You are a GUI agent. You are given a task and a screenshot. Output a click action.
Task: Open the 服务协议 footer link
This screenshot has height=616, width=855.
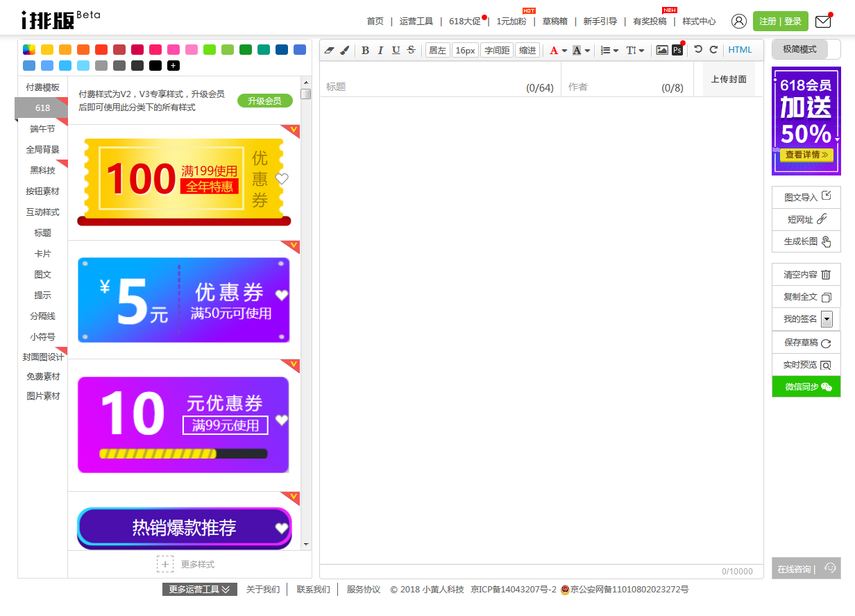click(x=364, y=589)
